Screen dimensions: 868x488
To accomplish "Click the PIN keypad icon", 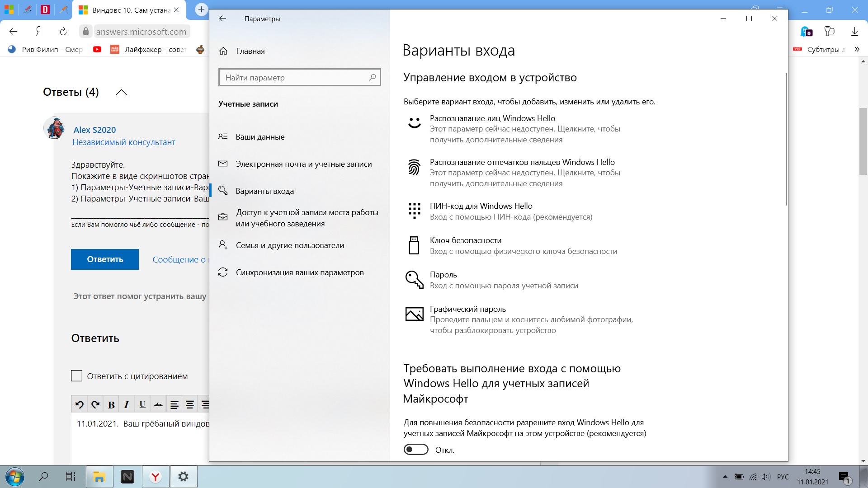I will click(x=414, y=211).
